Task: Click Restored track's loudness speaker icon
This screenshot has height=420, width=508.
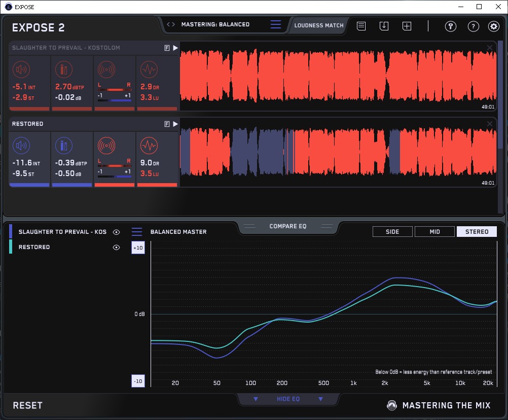Action: pos(21,146)
